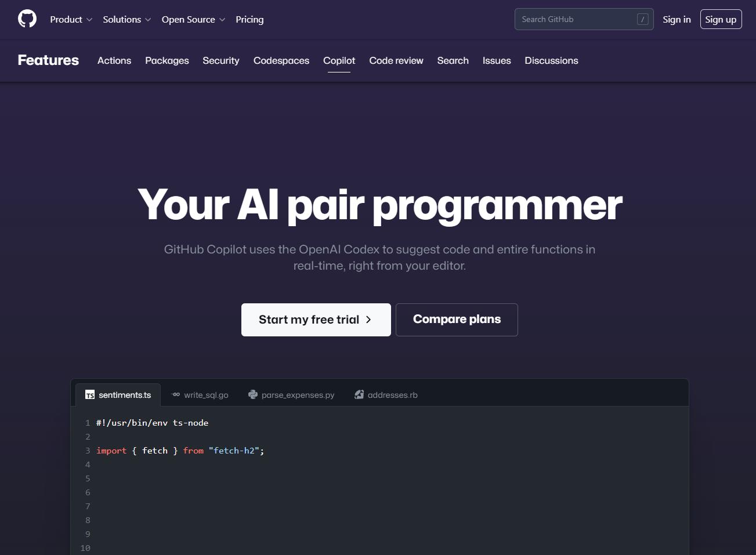Select the sentiments.ts file tab
The image size is (756, 555).
118,395
